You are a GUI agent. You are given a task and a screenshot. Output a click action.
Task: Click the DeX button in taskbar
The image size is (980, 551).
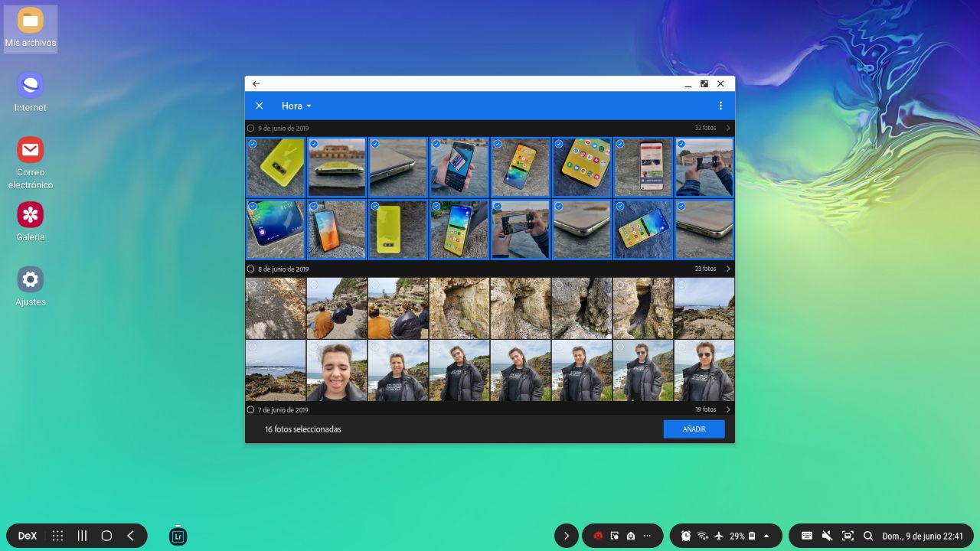point(28,536)
